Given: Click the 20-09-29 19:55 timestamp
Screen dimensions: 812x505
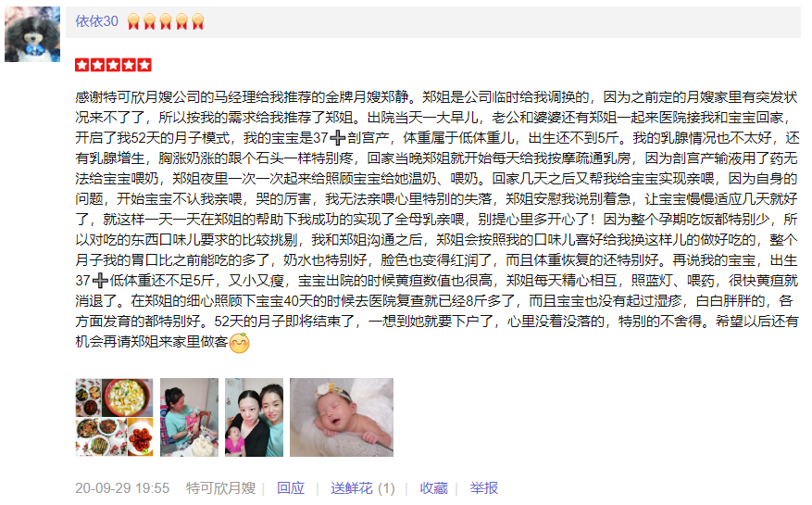Looking at the screenshot, I should click(x=122, y=488).
